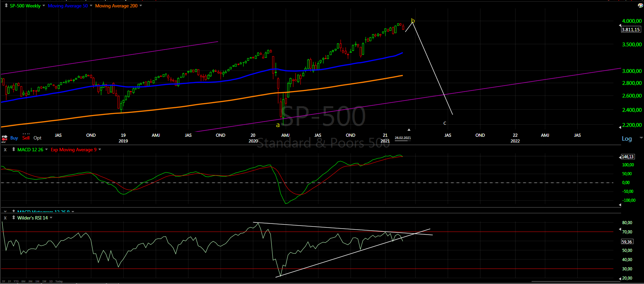Select the YTD time range
644x284 pixels.
pos(16,281)
